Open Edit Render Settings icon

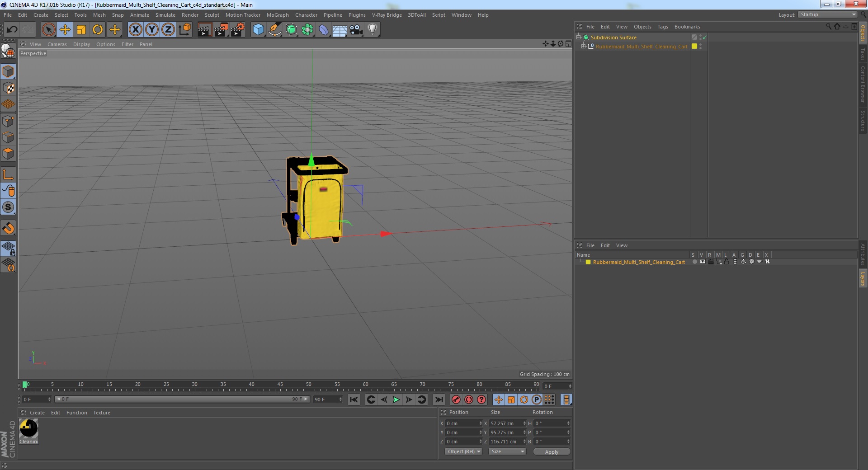(x=238, y=30)
